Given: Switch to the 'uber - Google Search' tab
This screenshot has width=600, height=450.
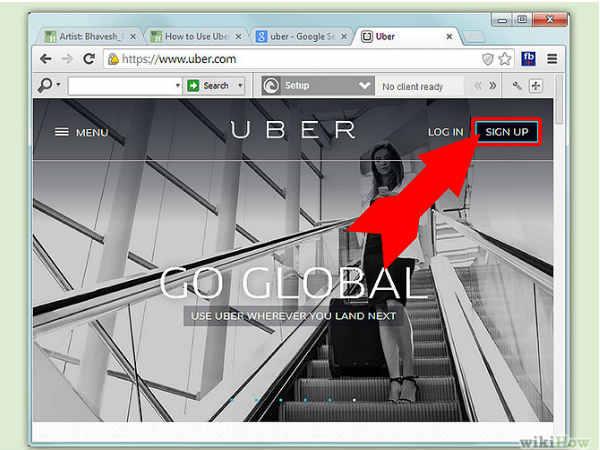Looking at the screenshot, I should point(297,36).
